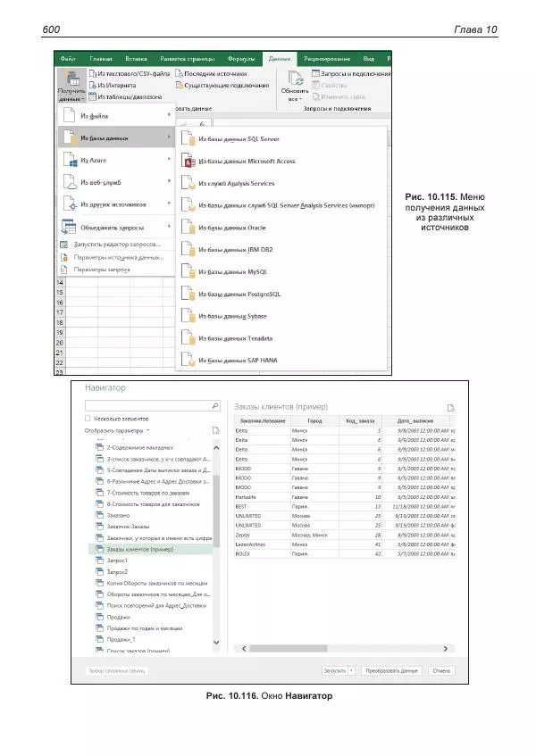Click the Преобразовать данные button
Screen dimensions: 536x756
[x=392, y=669]
